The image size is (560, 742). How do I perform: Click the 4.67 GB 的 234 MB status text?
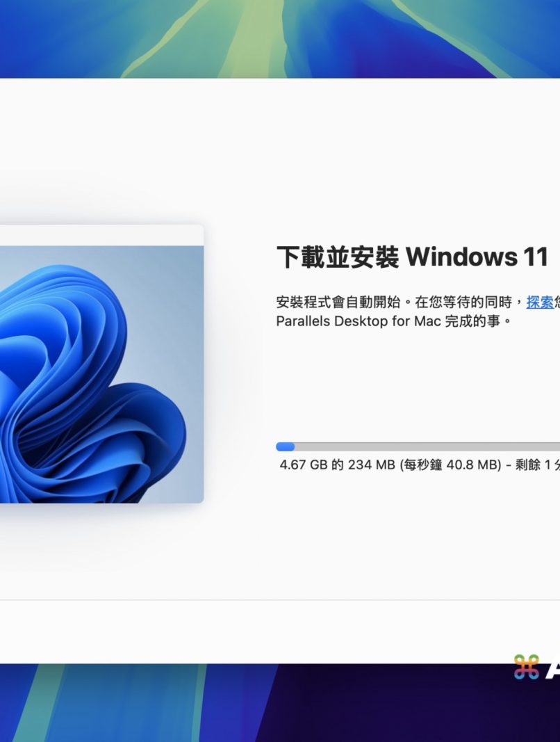[x=337, y=465]
